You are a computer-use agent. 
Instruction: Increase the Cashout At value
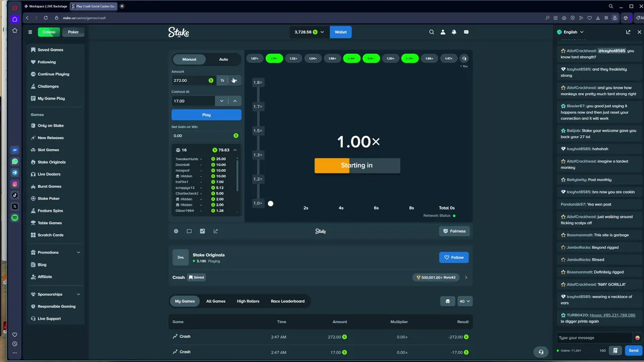pyautogui.click(x=234, y=101)
